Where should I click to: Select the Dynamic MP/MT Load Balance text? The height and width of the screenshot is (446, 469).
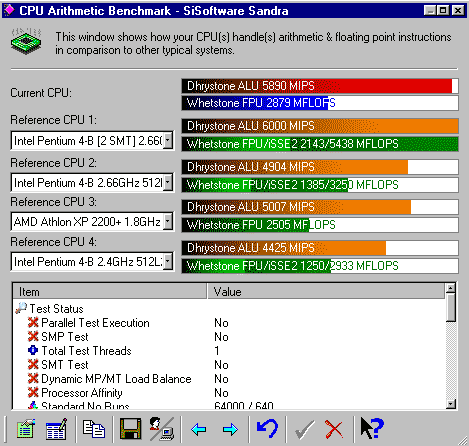pos(116,379)
